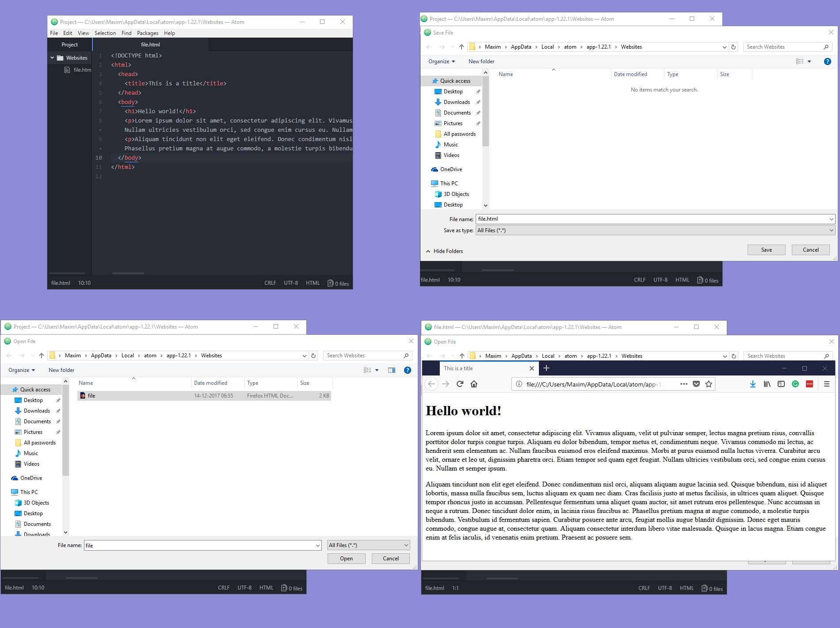Click up-folder arrow in bottom-left Open File dialog
This screenshot has height=628, width=840.
(42, 356)
